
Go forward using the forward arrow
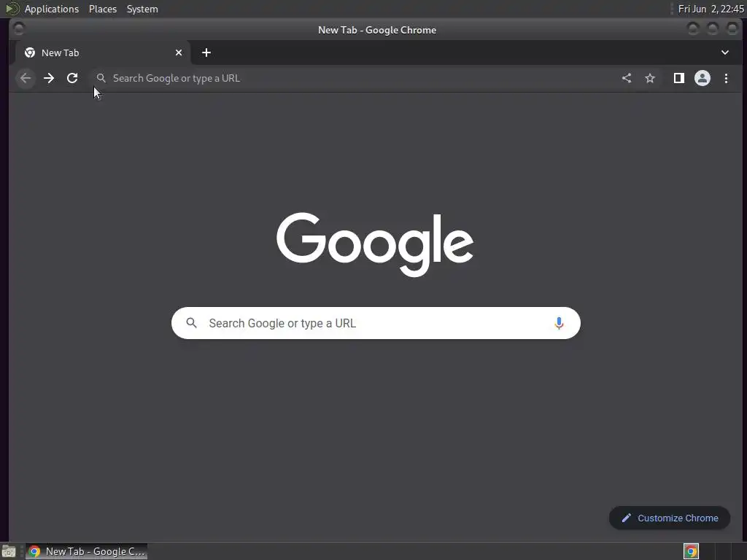coord(49,78)
